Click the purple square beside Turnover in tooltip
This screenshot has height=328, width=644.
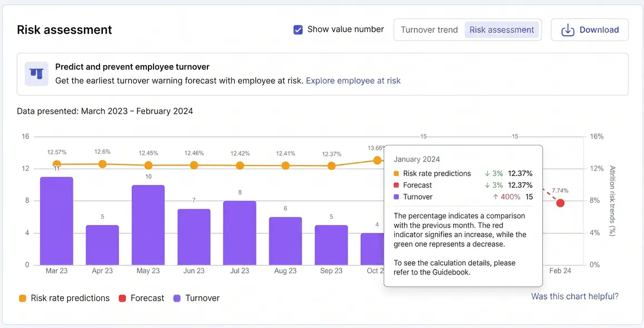[397, 197]
